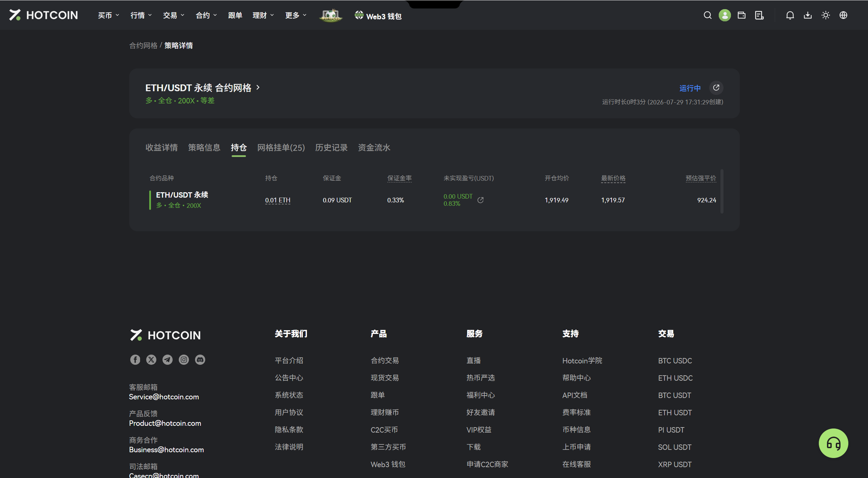The width and height of the screenshot is (868, 478).
Task: Open 隐私条款 footer link
Action: pos(289,430)
